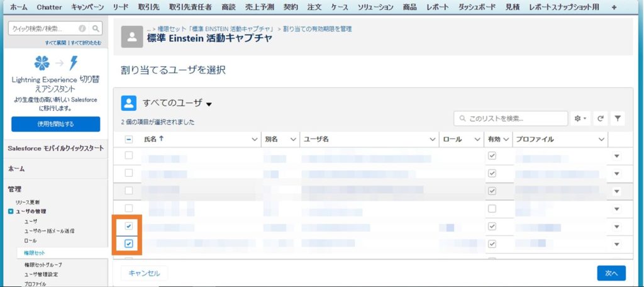Click このリストを検索 search field
Screen dimensions: 644x287
pos(511,118)
